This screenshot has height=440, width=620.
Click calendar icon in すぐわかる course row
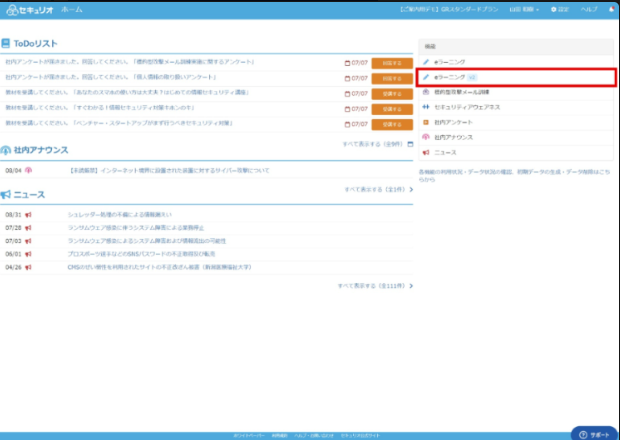click(347, 109)
